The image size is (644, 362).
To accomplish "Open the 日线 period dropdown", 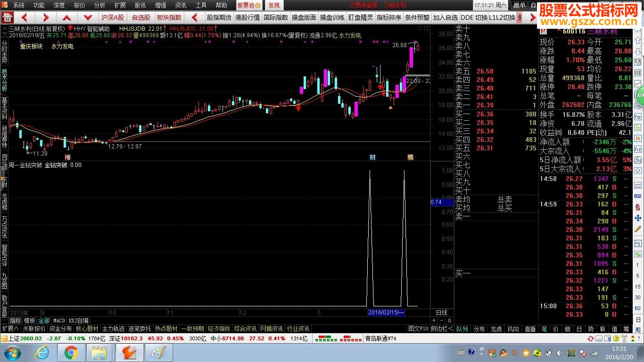I will point(441,313).
